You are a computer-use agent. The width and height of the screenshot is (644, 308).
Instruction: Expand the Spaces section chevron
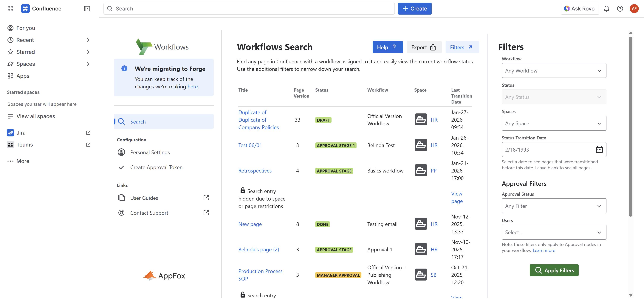(x=88, y=64)
